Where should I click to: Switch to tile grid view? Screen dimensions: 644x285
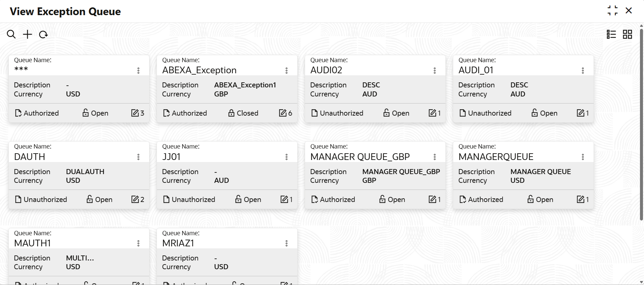tap(627, 34)
